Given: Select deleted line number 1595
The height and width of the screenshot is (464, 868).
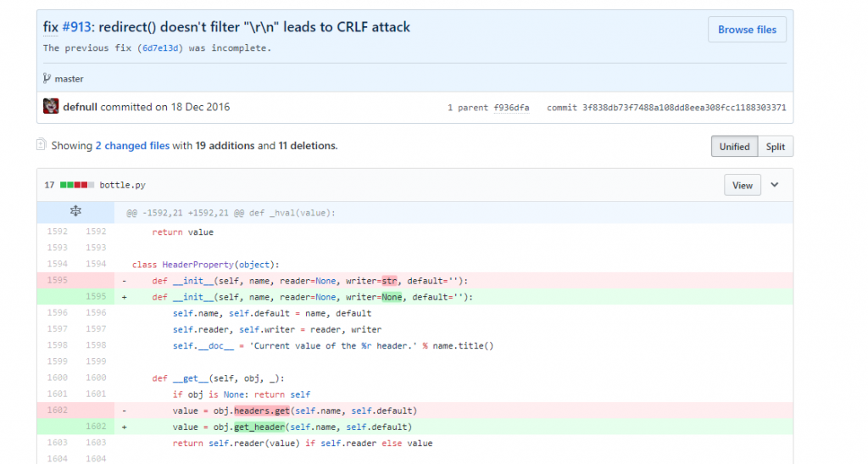Looking at the screenshot, I should 56,281.
